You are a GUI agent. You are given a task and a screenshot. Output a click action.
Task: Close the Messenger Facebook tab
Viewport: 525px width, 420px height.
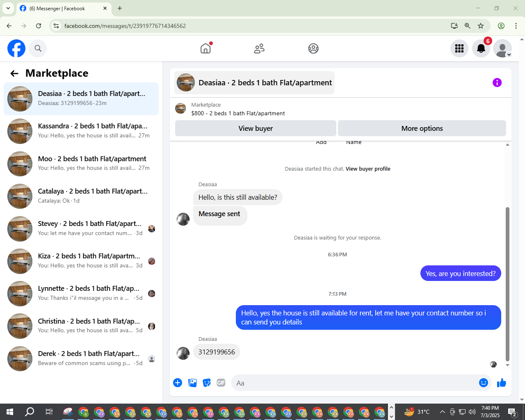click(x=105, y=8)
